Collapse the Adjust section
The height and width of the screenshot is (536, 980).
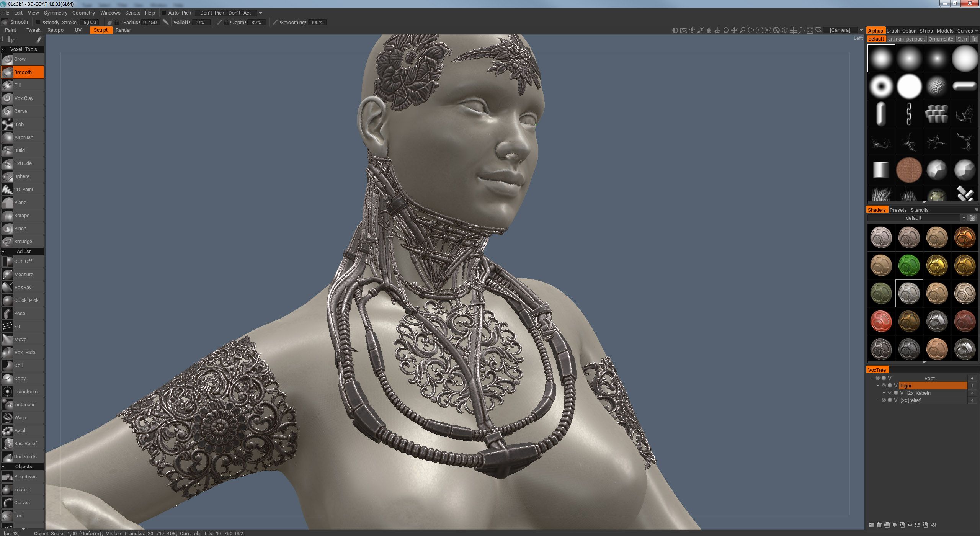pyautogui.click(x=3, y=252)
